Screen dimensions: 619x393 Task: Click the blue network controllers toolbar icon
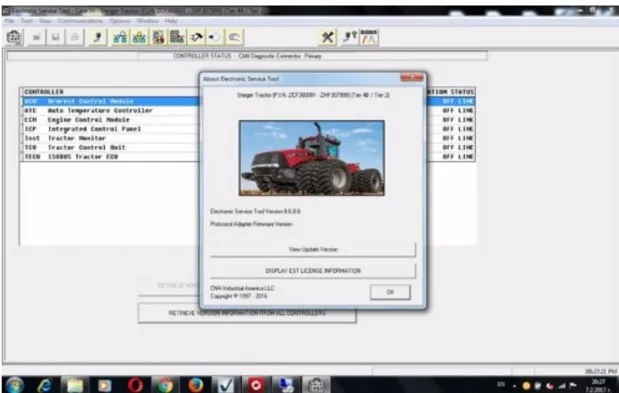click(120, 37)
